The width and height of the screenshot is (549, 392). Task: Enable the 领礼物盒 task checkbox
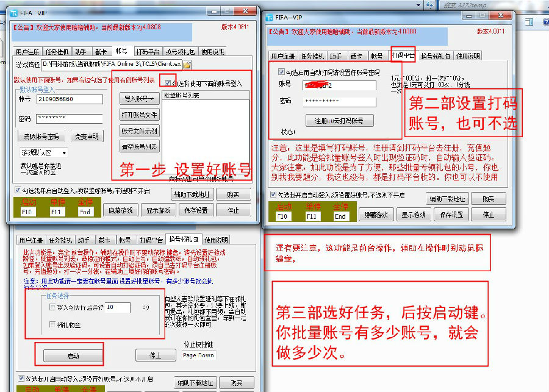point(53,324)
